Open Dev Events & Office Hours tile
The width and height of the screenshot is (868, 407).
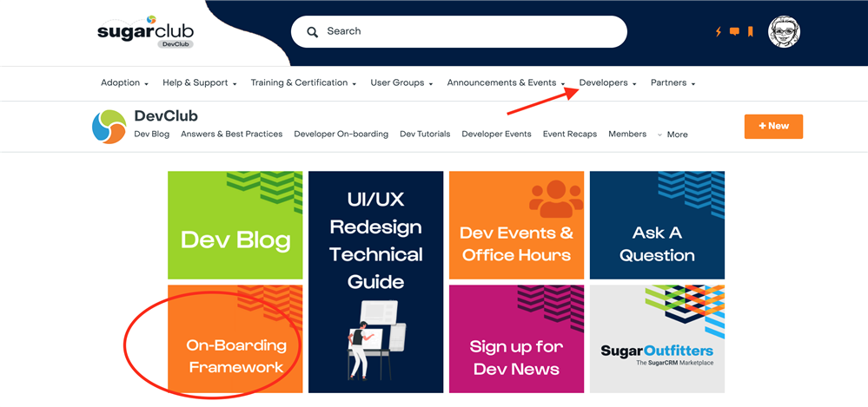click(x=516, y=225)
